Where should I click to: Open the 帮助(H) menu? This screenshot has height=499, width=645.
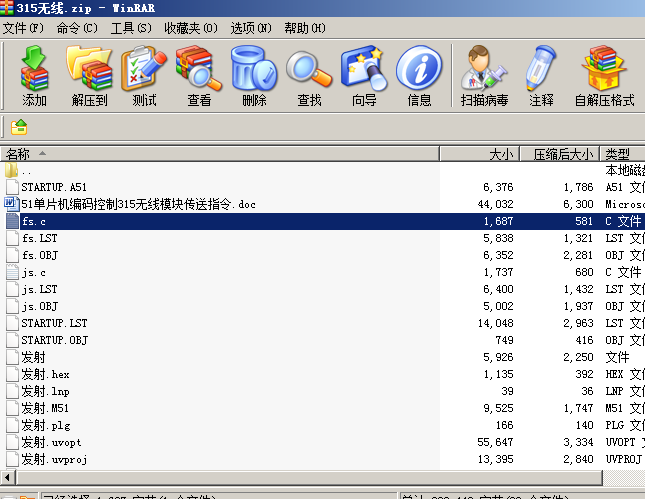(305, 28)
